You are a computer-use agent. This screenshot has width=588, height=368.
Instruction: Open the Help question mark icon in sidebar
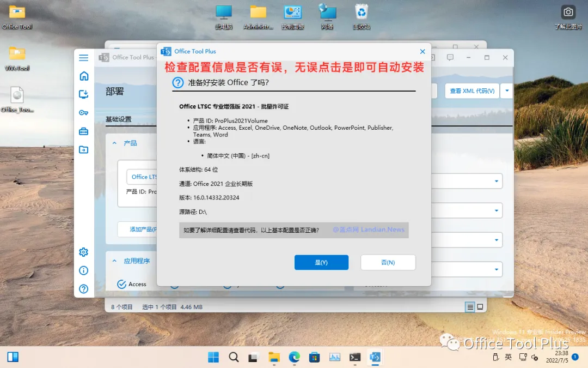84,289
